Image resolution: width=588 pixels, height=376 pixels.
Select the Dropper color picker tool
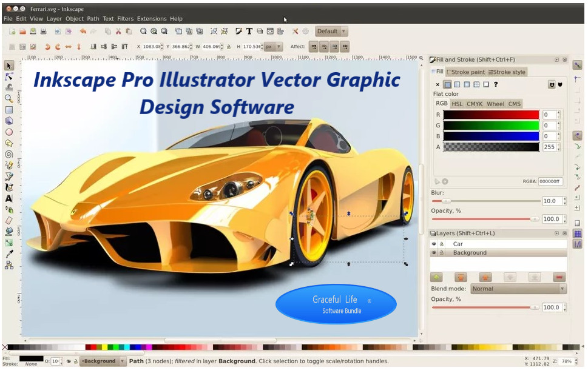pyautogui.click(x=9, y=253)
